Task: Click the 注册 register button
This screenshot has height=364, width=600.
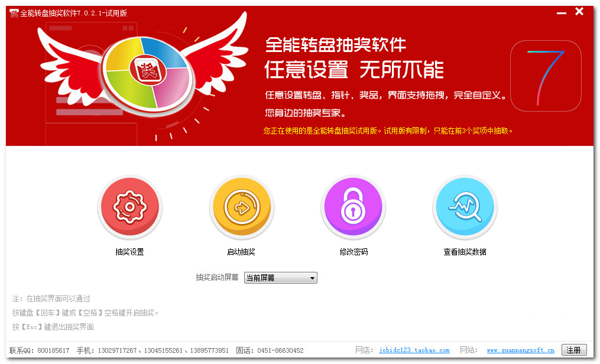Action: tap(574, 350)
